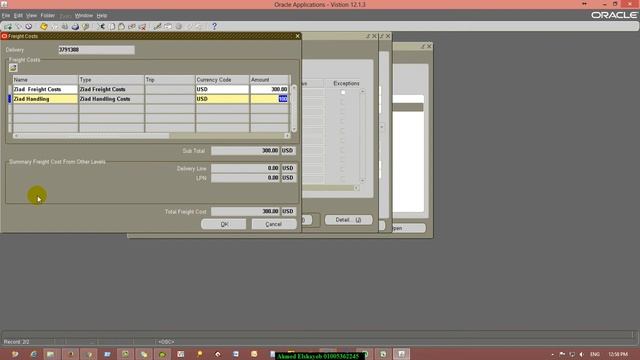Click the USD currency cell in first row
The width and height of the screenshot is (640, 360).
click(x=222, y=89)
